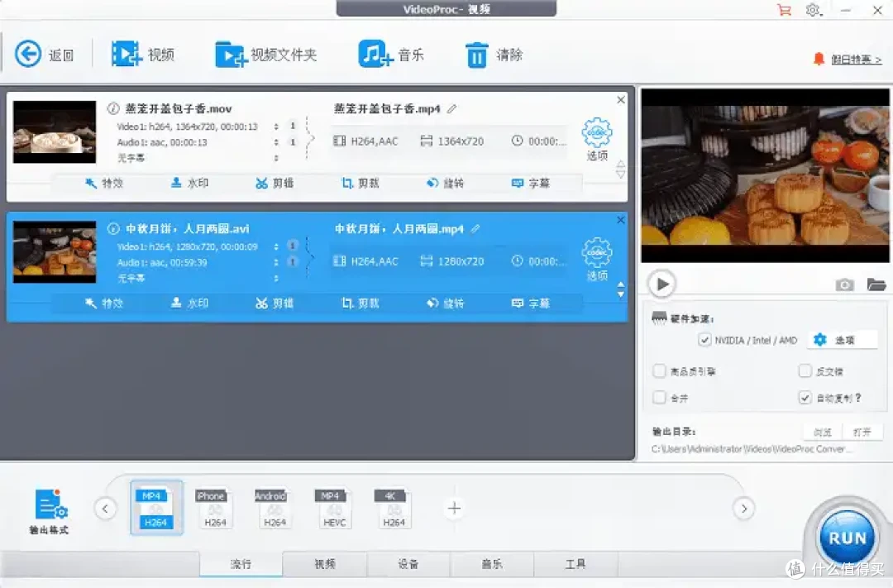The image size is (893, 588).
Task: Open 字幕 subtitle tool for 蒸笼开盖包子香 video
Action: 530,183
